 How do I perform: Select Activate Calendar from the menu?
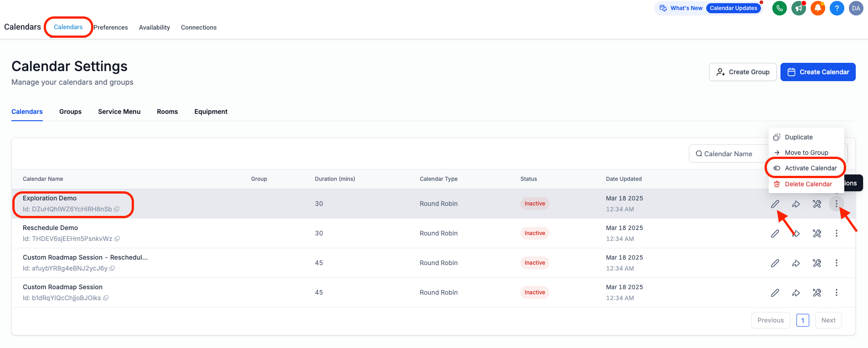click(810, 168)
